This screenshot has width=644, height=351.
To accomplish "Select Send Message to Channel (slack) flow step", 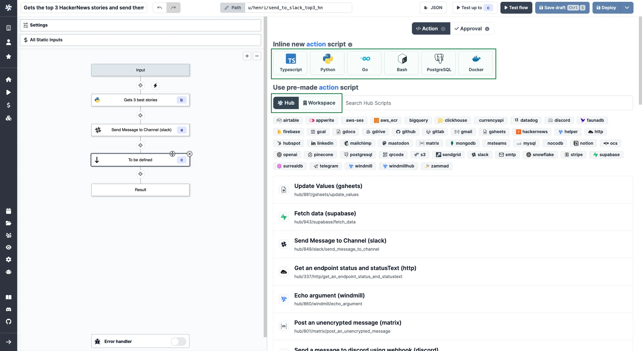I will (x=140, y=130).
